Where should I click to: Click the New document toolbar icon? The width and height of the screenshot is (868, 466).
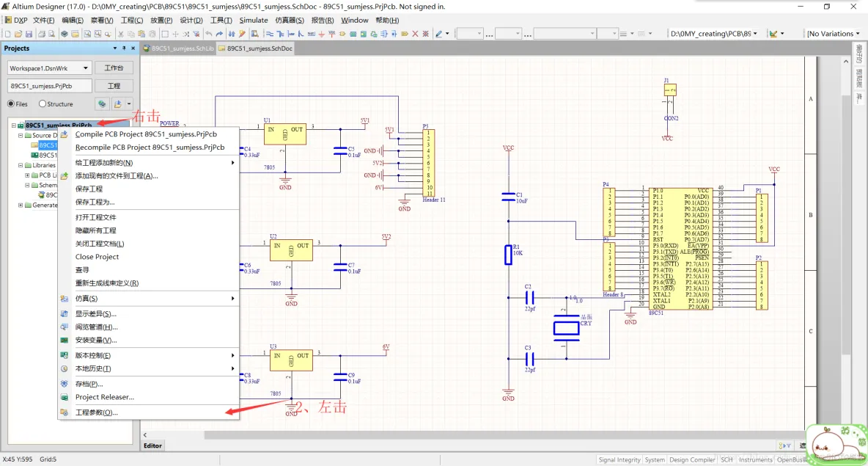point(8,34)
